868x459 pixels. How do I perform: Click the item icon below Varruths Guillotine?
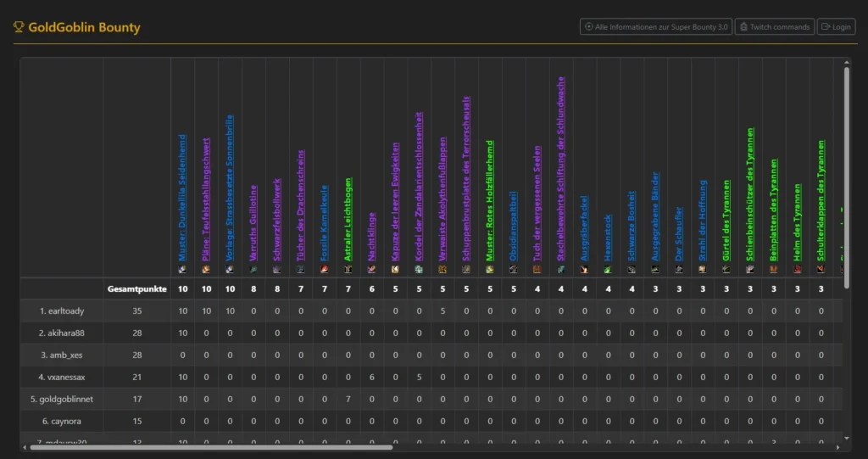click(253, 270)
